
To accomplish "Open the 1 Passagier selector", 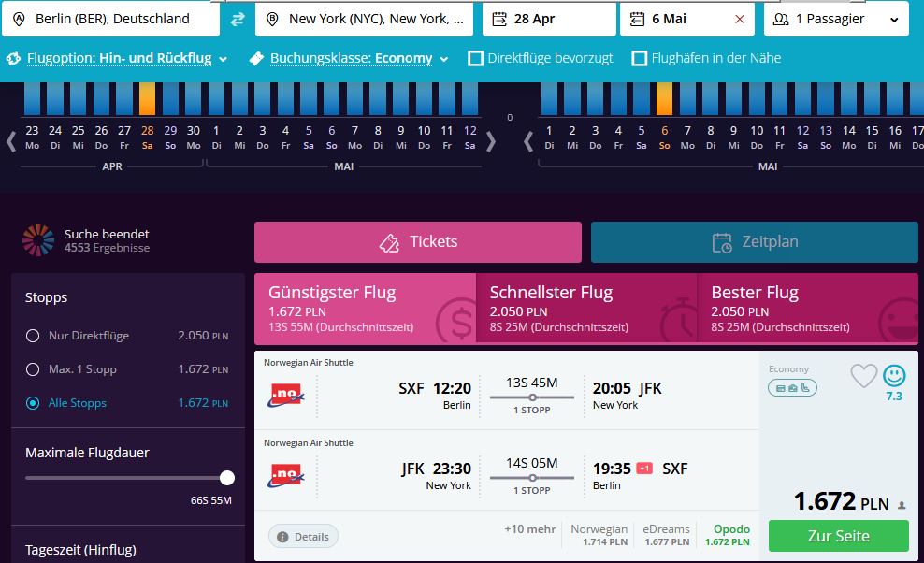I will click(x=836, y=19).
